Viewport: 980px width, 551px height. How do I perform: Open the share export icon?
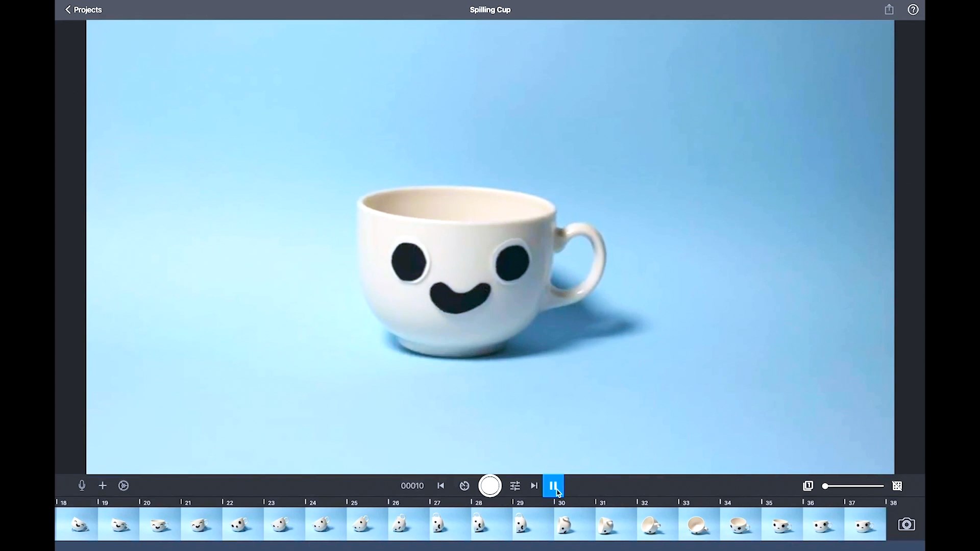[889, 10]
